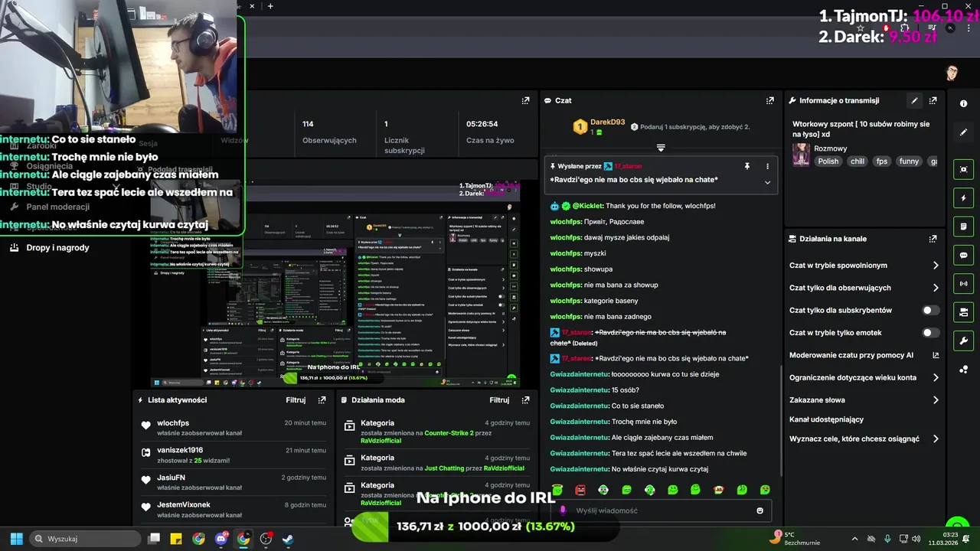Open OBS Studio from the taskbar
This screenshot has width=980, height=551.
(266, 539)
